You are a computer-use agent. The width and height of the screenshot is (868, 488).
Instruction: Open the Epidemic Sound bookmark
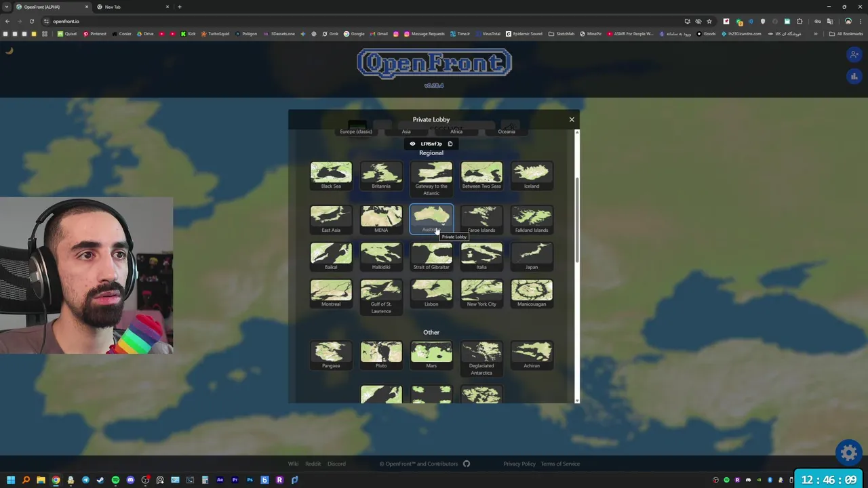click(524, 34)
